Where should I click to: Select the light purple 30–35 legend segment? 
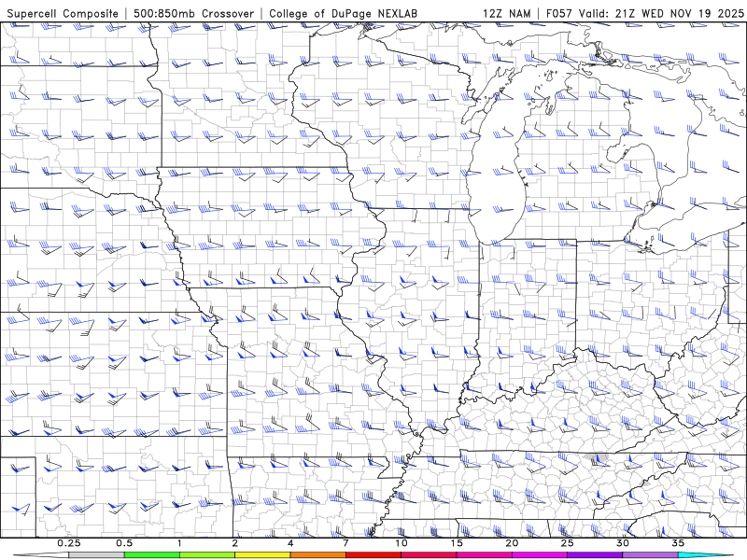pos(650,555)
